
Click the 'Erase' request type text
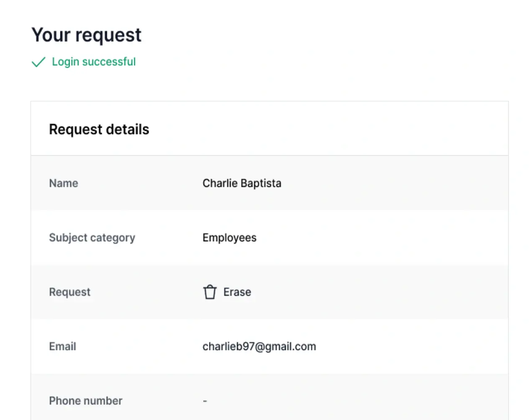[237, 292]
